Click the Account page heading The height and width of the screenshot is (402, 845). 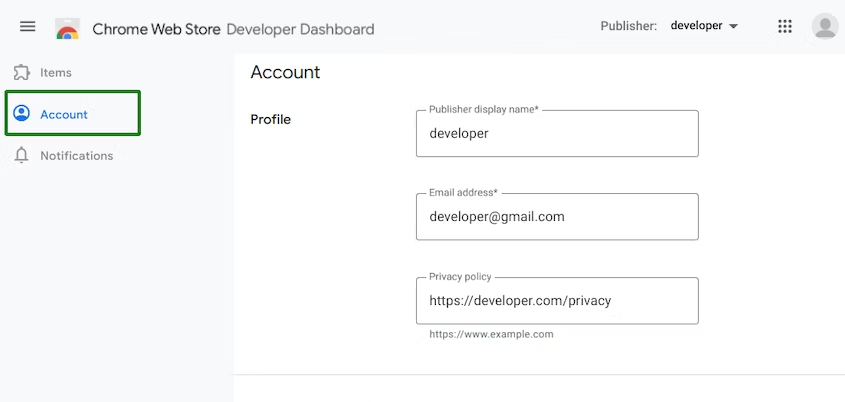(285, 72)
